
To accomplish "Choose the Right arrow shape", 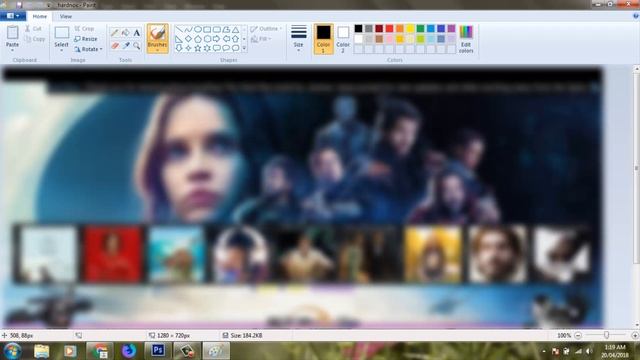I will tap(217, 39).
